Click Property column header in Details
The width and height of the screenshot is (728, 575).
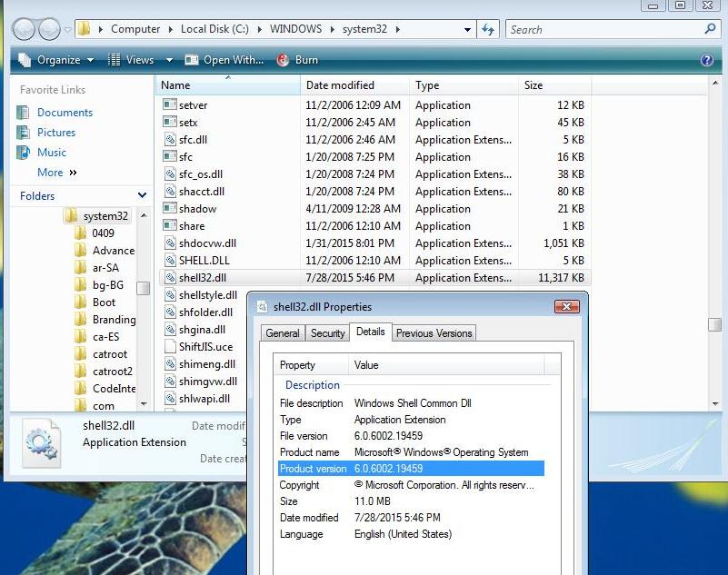311,365
